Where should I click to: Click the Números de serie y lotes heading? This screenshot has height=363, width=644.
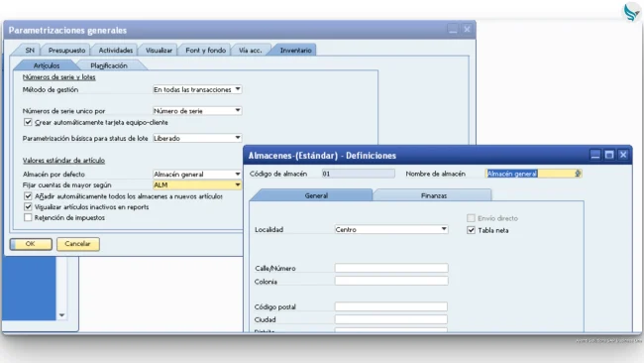click(58, 77)
